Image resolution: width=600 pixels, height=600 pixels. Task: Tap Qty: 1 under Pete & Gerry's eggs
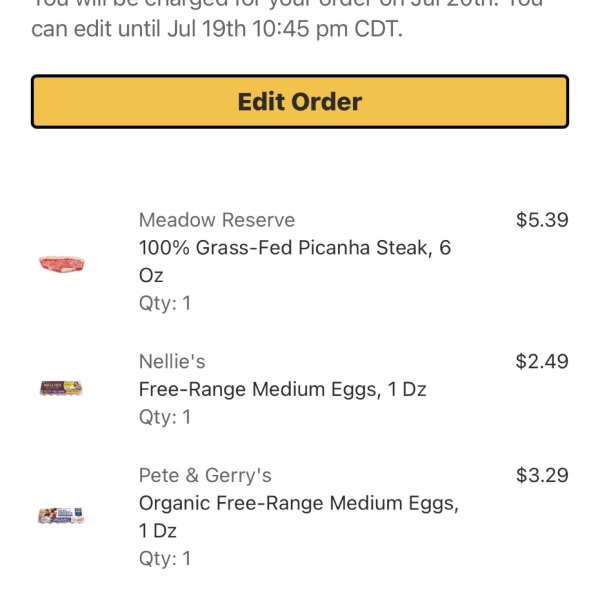point(165,559)
